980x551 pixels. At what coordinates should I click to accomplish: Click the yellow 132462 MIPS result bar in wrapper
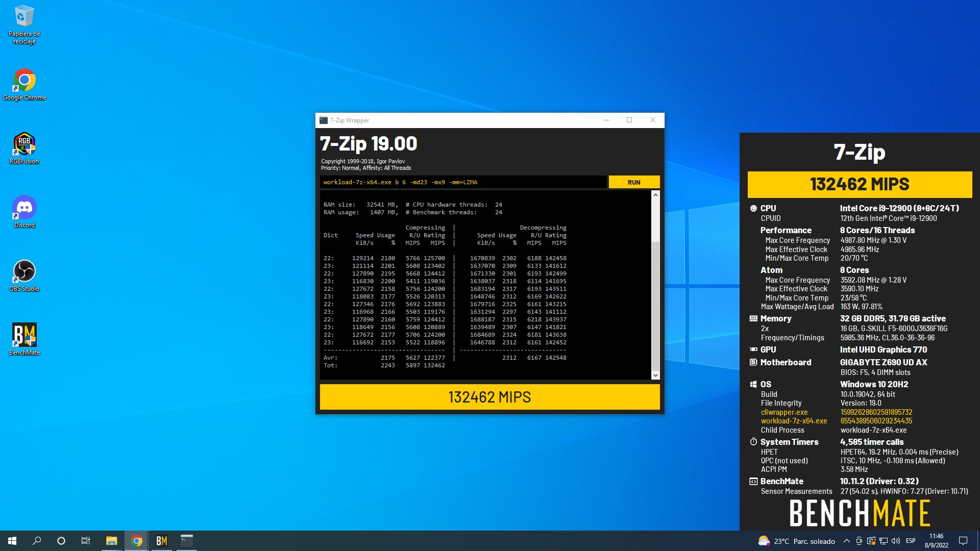tap(489, 397)
